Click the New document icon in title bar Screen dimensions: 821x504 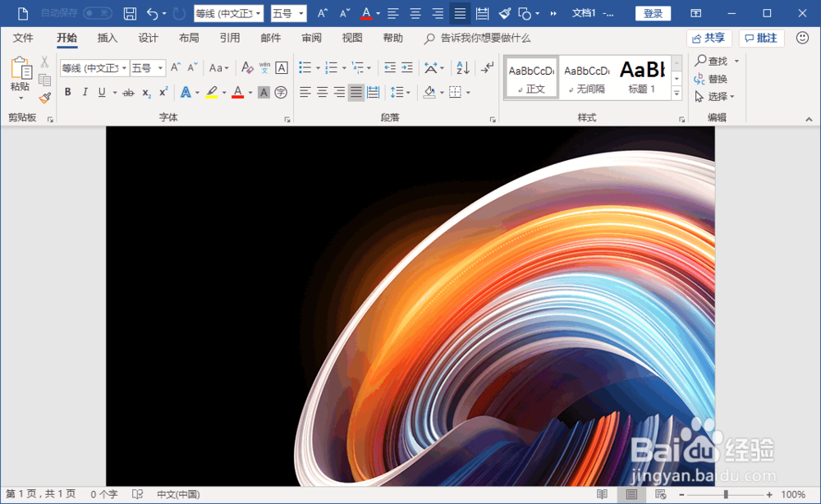coord(22,14)
